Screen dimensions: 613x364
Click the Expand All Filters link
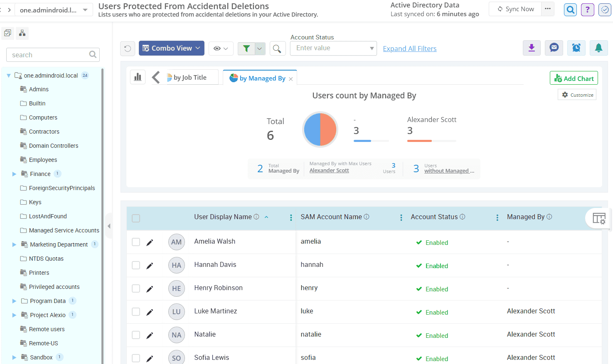[x=409, y=49]
